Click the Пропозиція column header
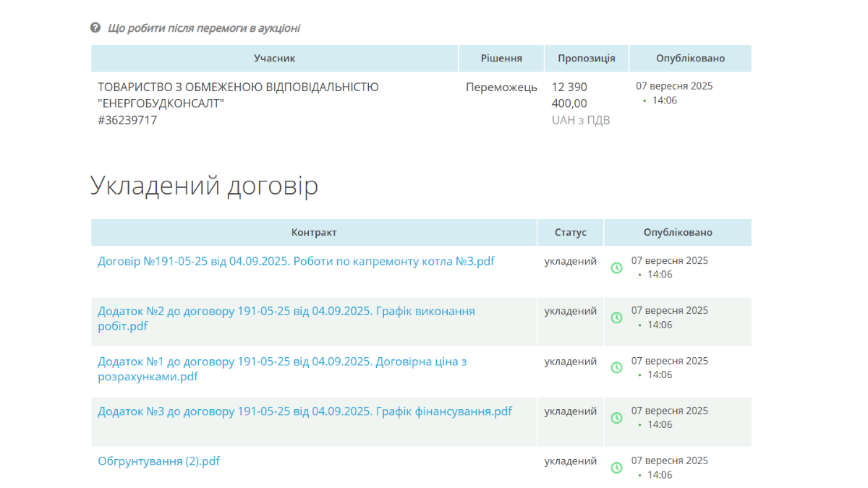868x488 pixels. (x=586, y=59)
